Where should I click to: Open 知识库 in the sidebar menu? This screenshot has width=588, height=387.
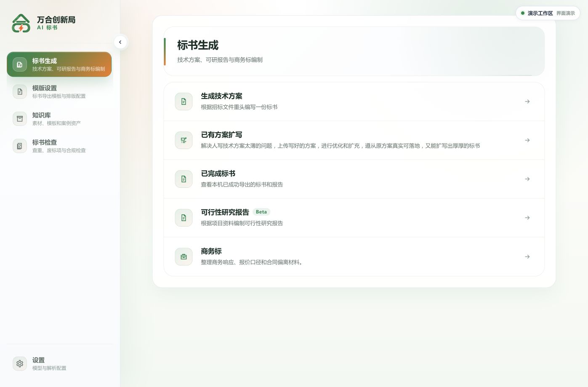coord(59,119)
